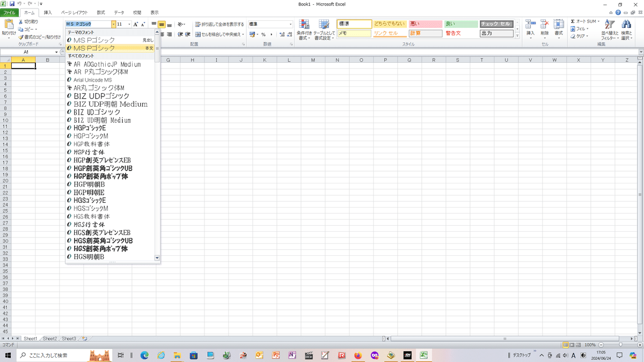
Task: Choose the HGS教科書体 font
Action: pyautogui.click(x=110, y=217)
